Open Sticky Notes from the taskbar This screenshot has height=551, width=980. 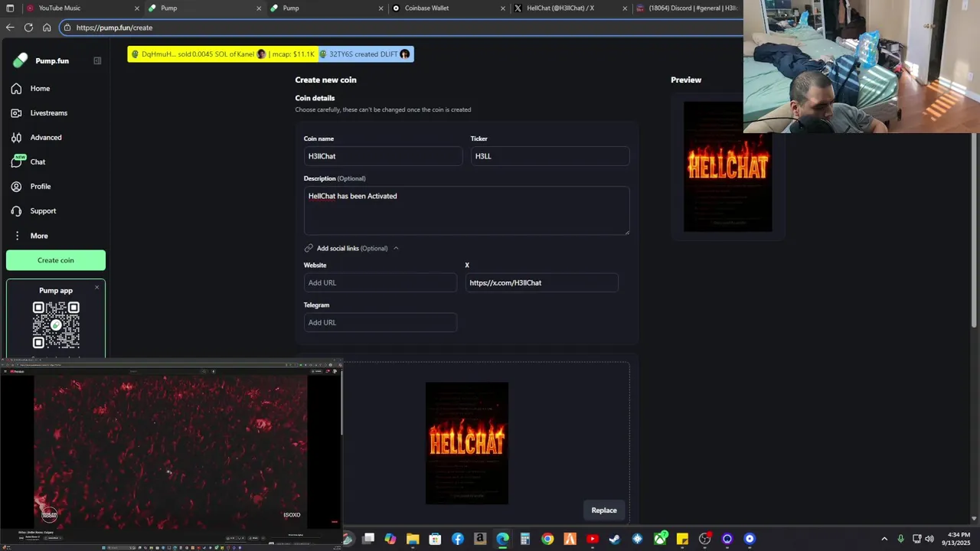point(682,539)
